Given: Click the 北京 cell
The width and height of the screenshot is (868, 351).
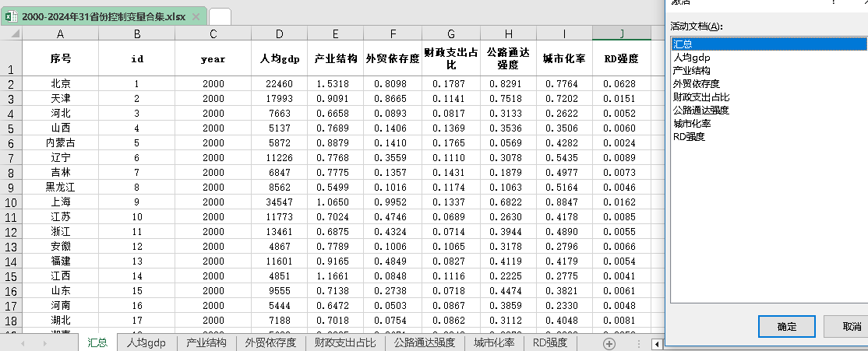Looking at the screenshot, I should point(60,84).
